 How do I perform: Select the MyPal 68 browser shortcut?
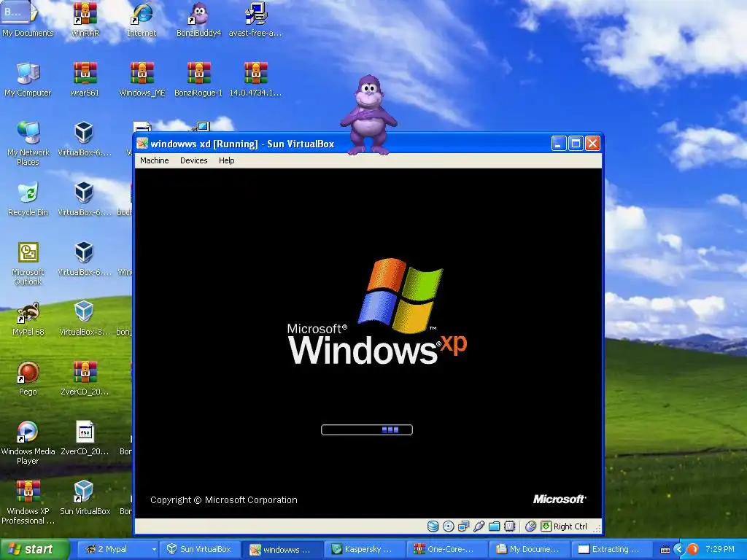coord(28,319)
